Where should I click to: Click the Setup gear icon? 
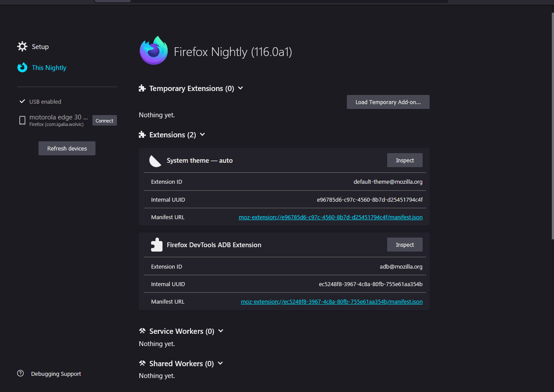pos(22,46)
